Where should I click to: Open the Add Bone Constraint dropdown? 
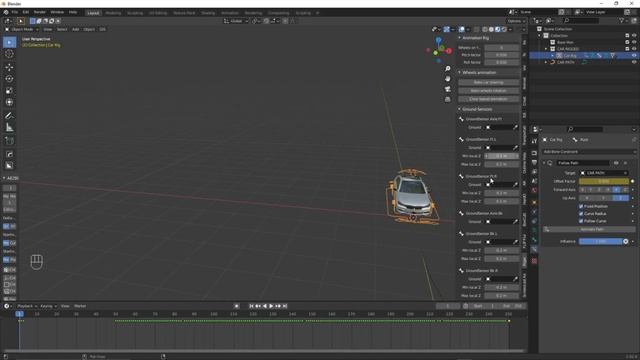[589, 152]
